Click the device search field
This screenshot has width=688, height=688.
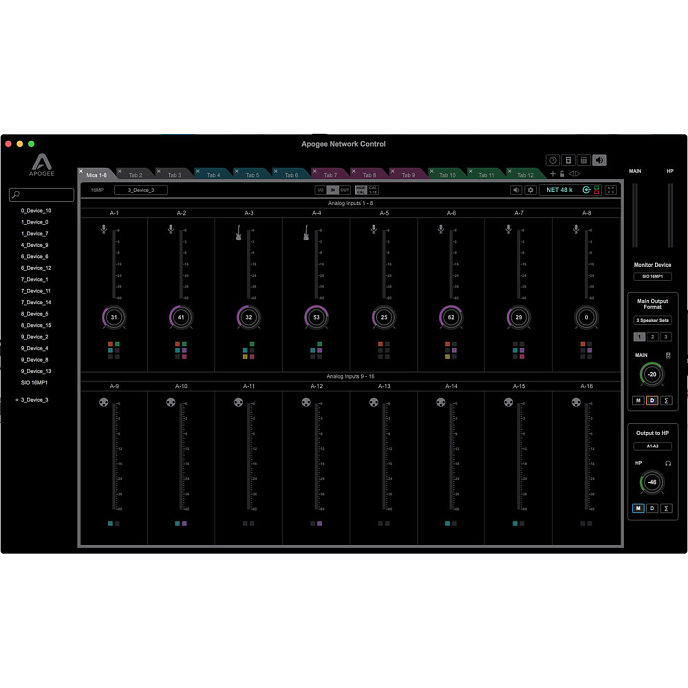point(42,196)
